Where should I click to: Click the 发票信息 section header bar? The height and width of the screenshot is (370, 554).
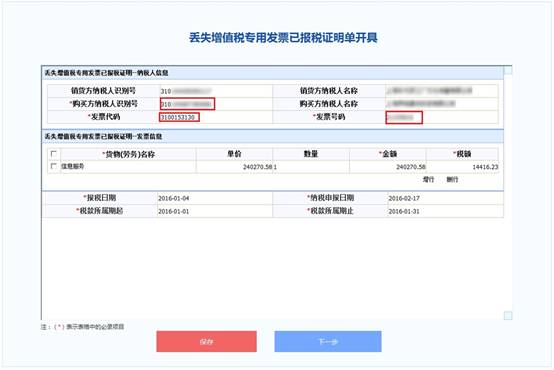(272, 136)
